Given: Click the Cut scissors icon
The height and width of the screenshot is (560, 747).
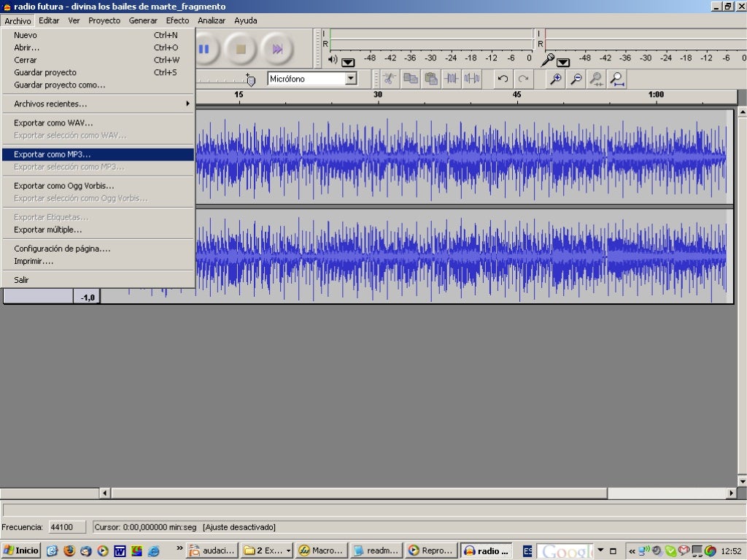Looking at the screenshot, I should [x=390, y=79].
